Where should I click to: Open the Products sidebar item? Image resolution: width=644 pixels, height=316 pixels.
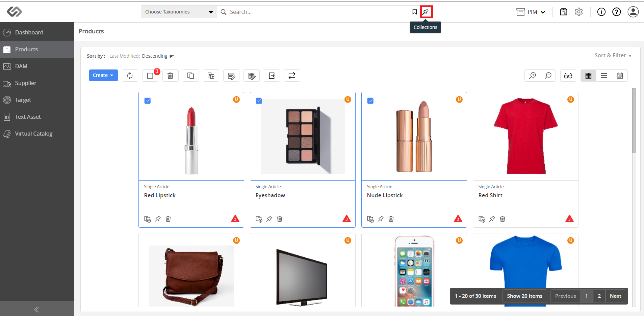pos(37,49)
